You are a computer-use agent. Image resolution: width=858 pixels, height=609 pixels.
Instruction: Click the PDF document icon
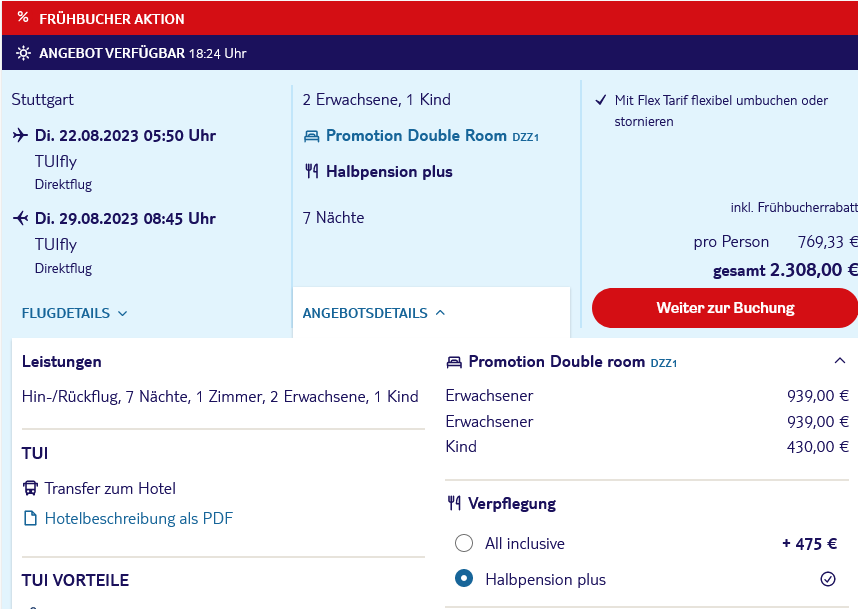(x=31, y=518)
